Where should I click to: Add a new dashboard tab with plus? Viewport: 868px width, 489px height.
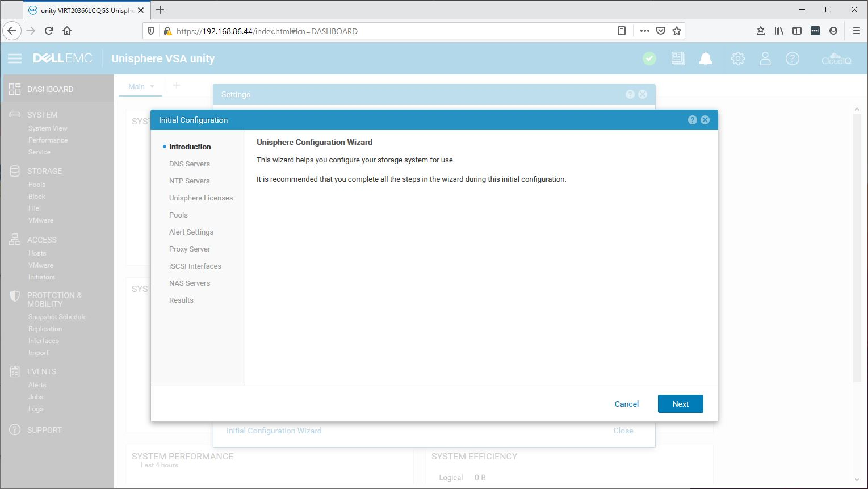pyautogui.click(x=177, y=85)
